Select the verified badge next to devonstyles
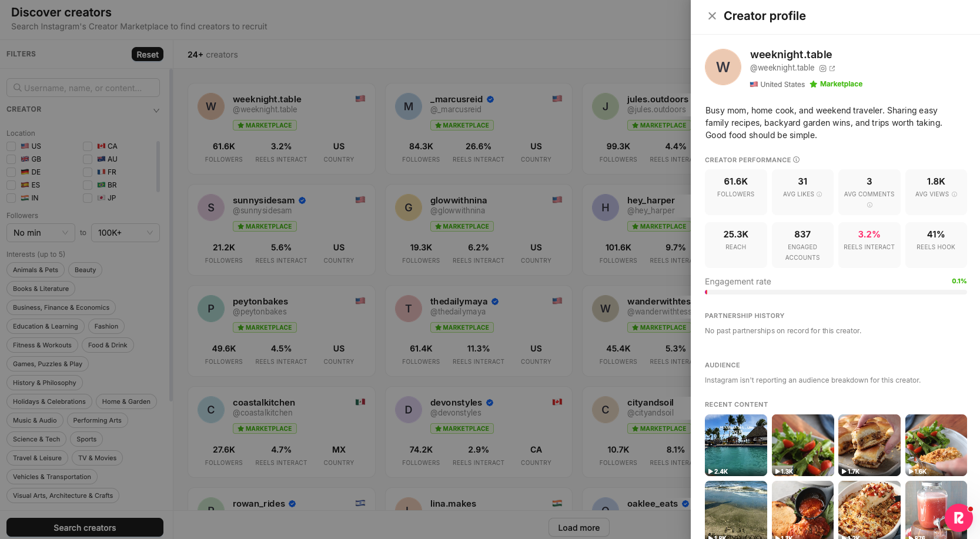Viewport: 980px width, 539px height. tap(490, 403)
